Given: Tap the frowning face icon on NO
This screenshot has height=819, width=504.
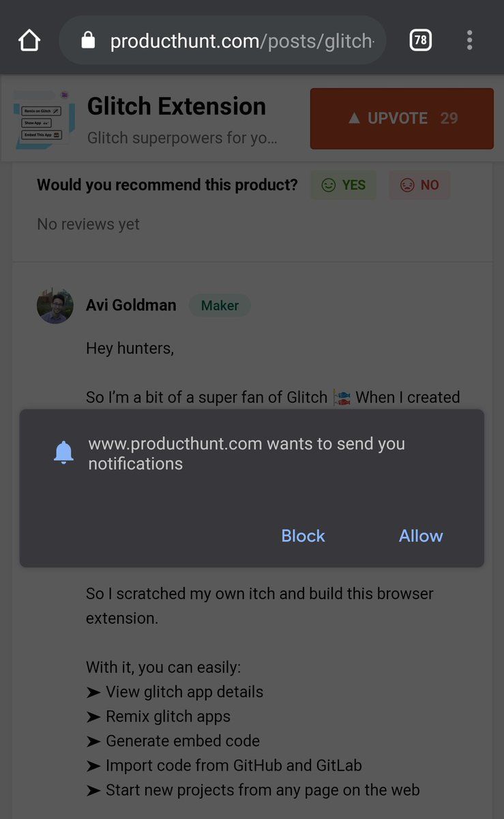Looking at the screenshot, I should [x=407, y=185].
